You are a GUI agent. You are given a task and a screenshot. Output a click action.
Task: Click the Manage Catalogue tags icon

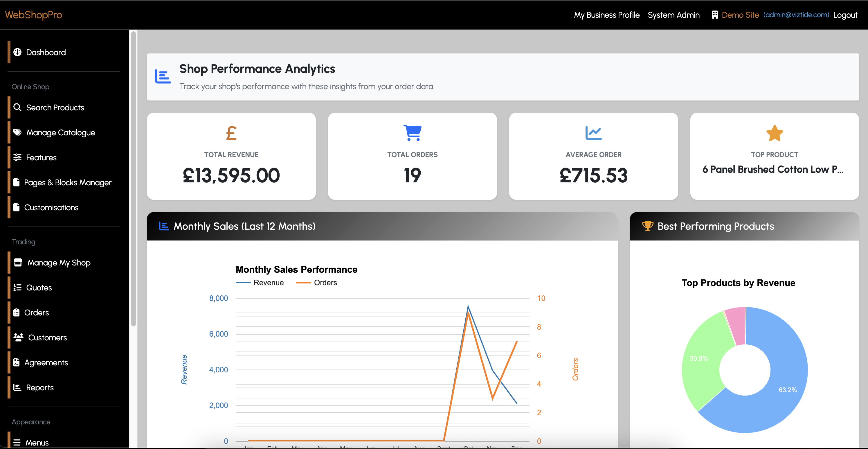point(17,132)
